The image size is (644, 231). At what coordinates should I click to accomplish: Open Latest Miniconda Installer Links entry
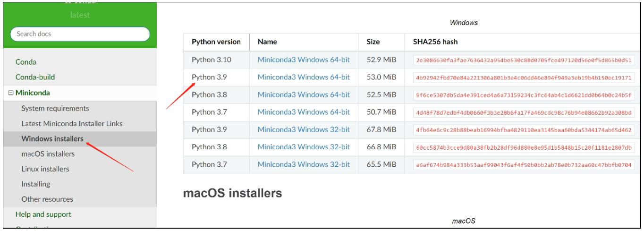72,124
